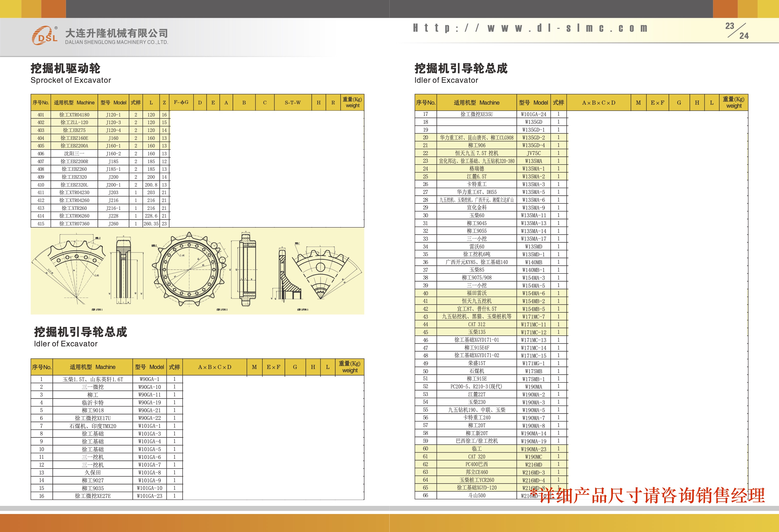Click the machine cell 宣化金科

(x=477, y=207)
